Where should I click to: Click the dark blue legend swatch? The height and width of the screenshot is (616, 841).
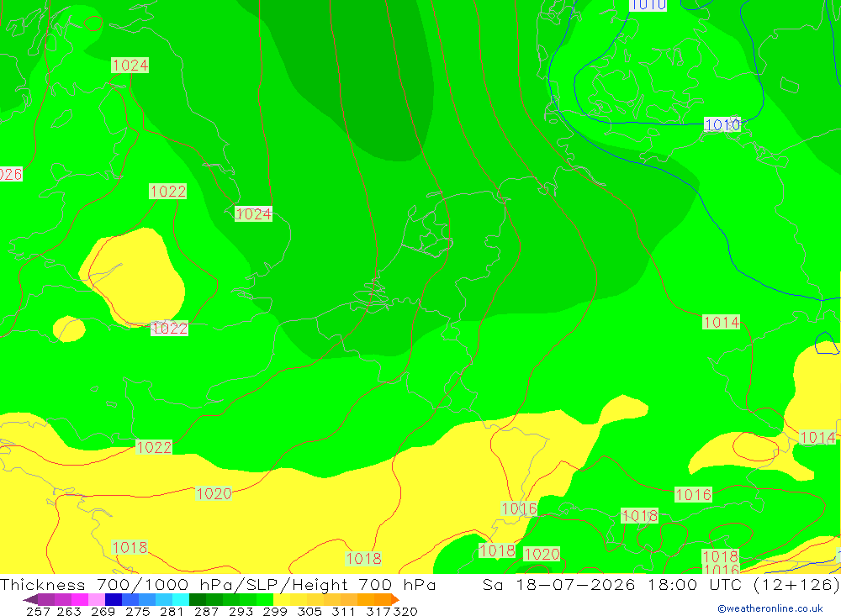(x=114, y=599)
